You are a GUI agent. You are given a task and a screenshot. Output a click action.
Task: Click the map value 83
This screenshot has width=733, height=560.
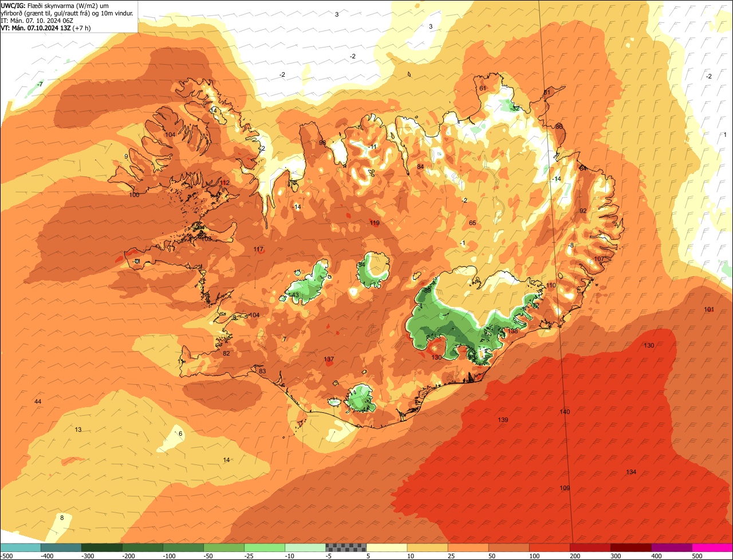click(x=262, y=371)
